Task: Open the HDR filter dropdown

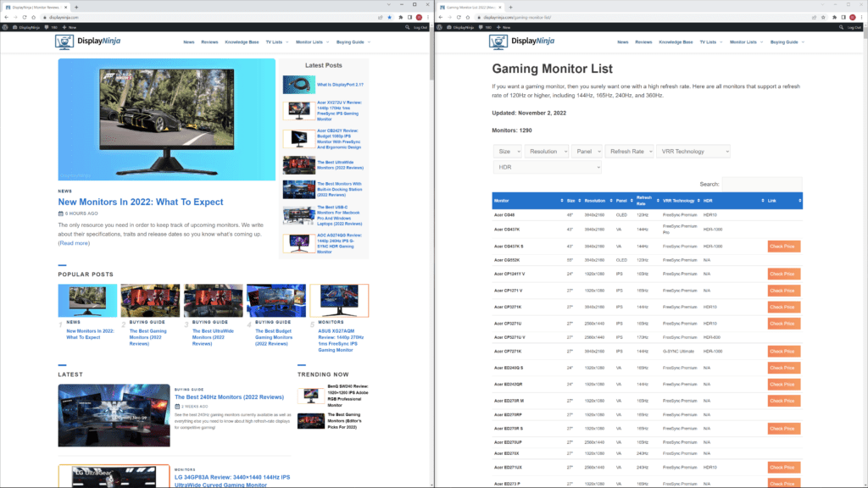Action: coord(548,168)
